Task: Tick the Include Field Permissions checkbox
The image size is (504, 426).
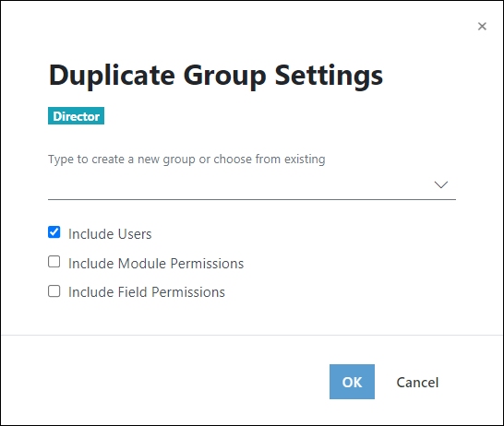Action: (x=54, y=291)
